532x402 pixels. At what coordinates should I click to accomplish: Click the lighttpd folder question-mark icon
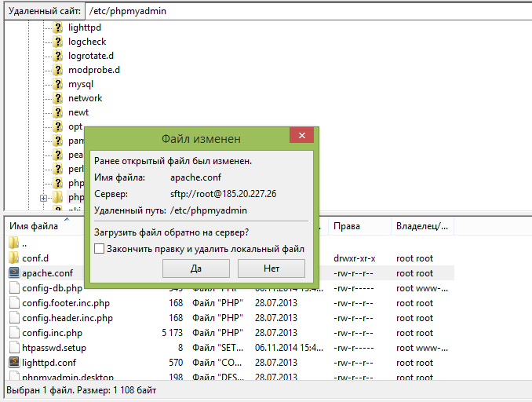[x=58, y=27]
